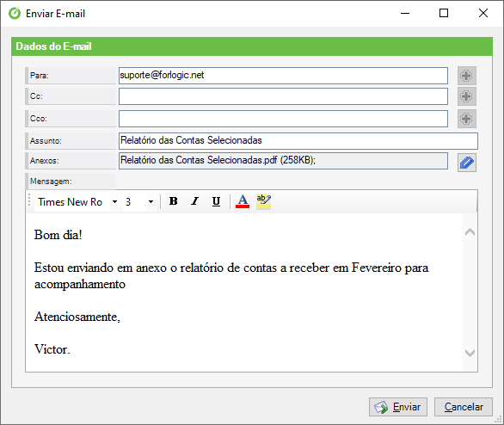Toggle bold formatting in message toolbar
The image size is (504, 425).
click(x=174, y=201)
